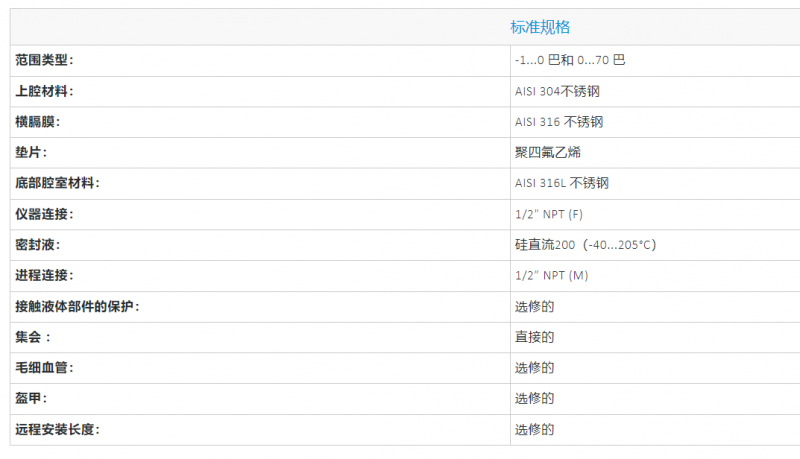This screenshot has height=459, width=800.
Task: Click the -1...0 巴和 0...70 巴 value
Action: point(570,60)
